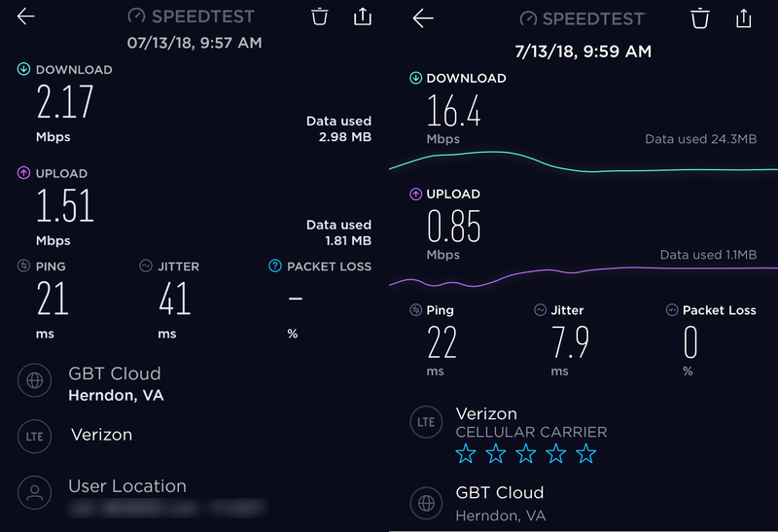The image size is (778, 532).
Task: Rate Verizon with the first star
Action: tap(466, 453)
